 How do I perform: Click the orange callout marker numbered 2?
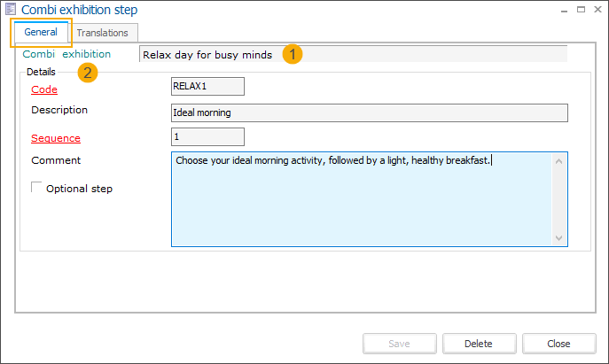tap(87, 73)
